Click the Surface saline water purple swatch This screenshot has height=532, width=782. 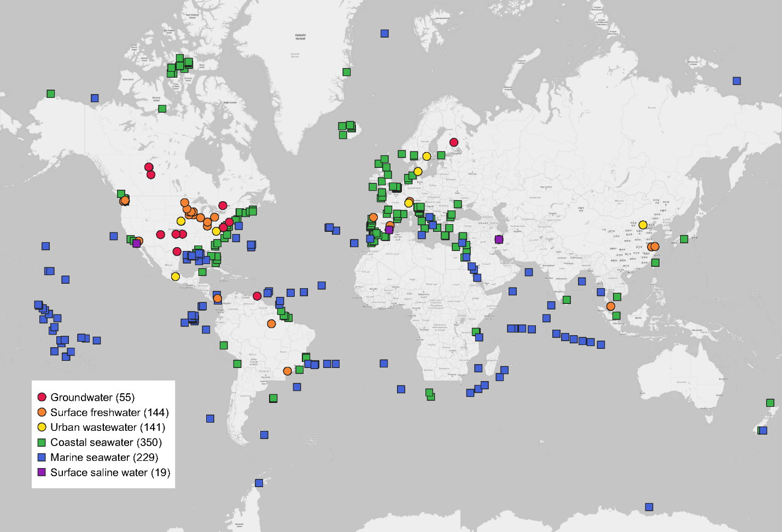42,472
